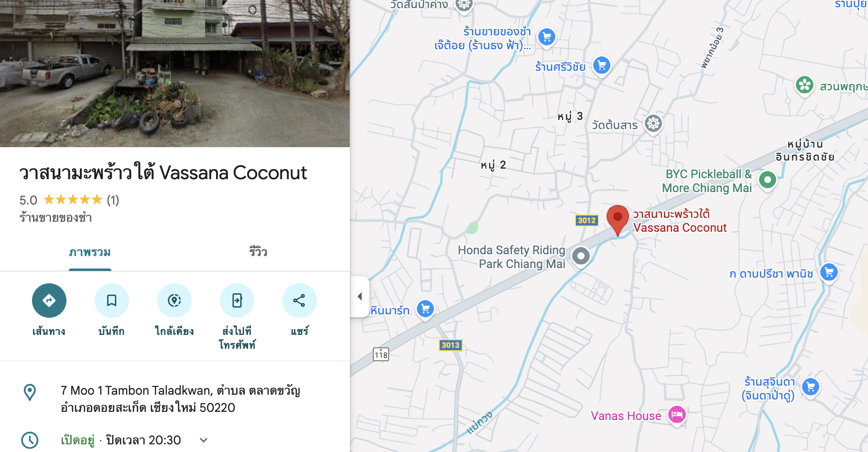Click the วัดต้นสาร temple marker
This screenshot has height=452, width=868.
(x=653, y=124)
